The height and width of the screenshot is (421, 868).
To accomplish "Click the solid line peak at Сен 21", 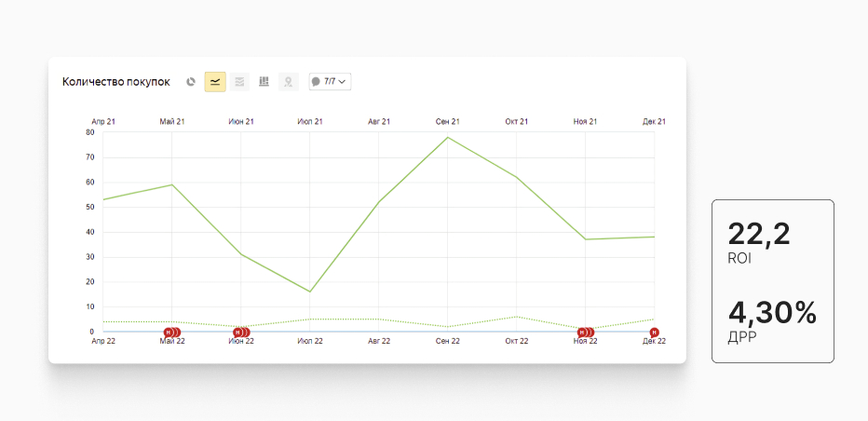I will 447,137.
